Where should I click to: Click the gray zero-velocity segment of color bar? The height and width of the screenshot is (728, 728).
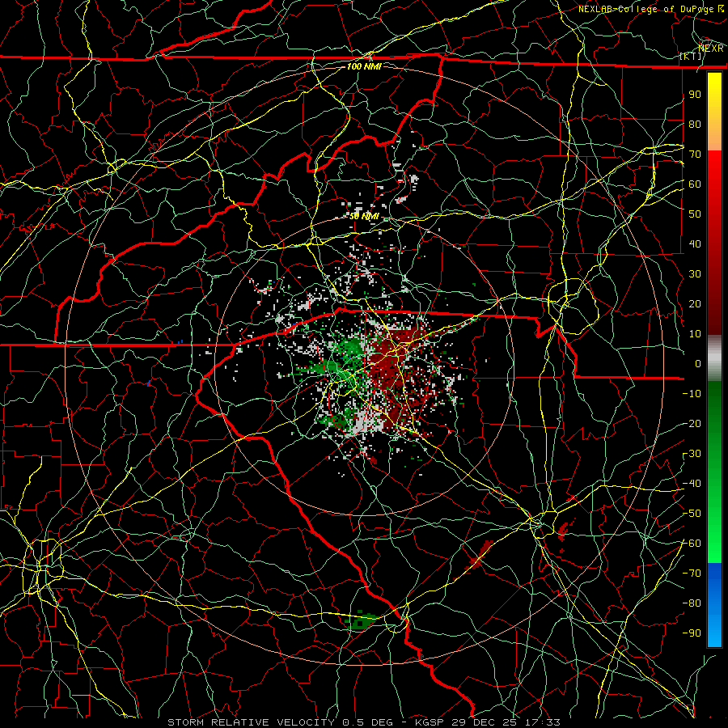[714, 358]
